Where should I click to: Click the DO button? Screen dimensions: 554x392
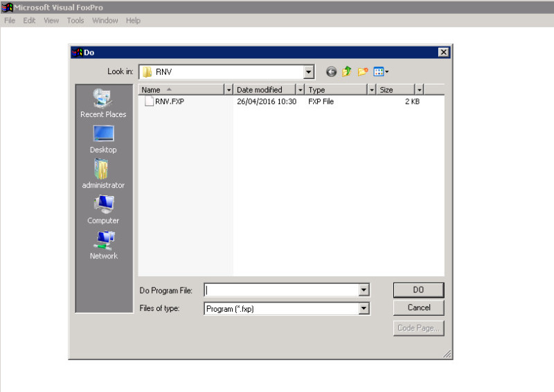(419, 290)
